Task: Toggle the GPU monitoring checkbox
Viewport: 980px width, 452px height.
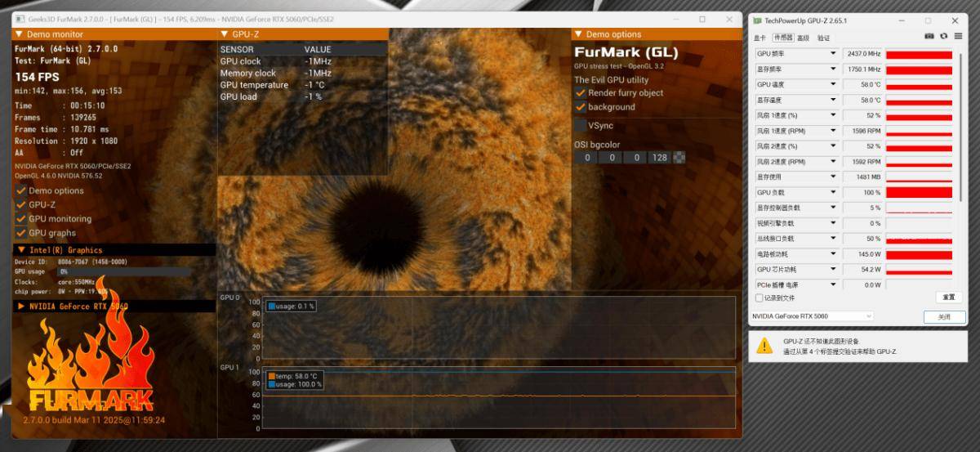Action: [x=20, y=218]
